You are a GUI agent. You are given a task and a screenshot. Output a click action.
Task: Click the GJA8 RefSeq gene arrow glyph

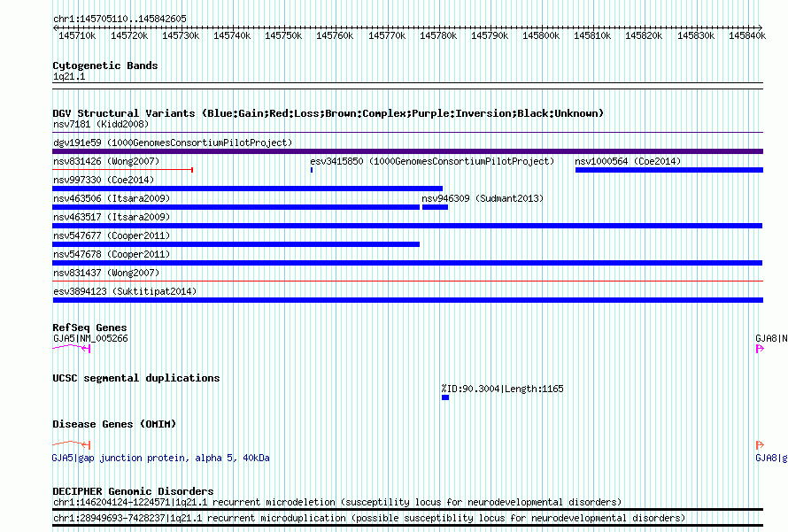pyautogui.click(x=760, y=348)
